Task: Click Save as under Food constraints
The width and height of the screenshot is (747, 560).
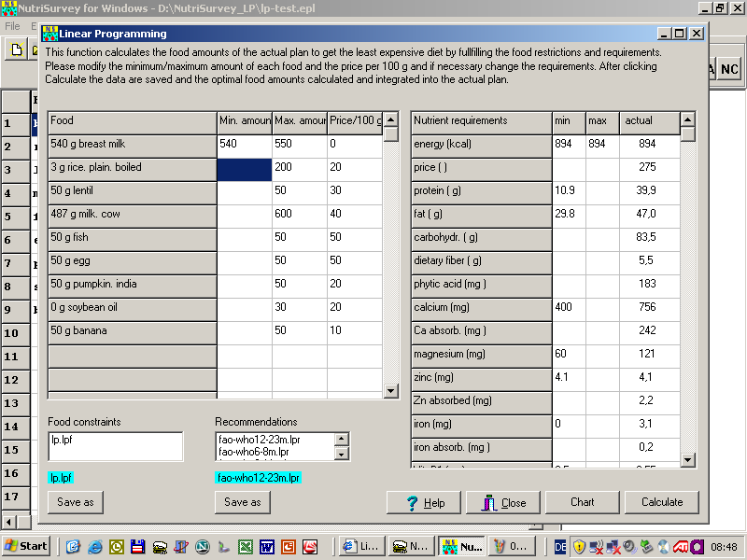Action: 75,502
